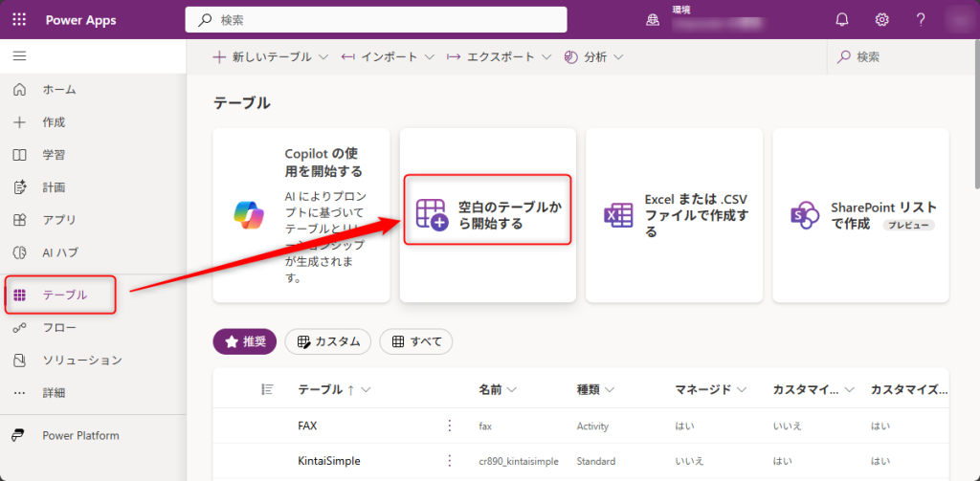Click the list view icon in table header
The image size is (980, 481).
point(267,389)
